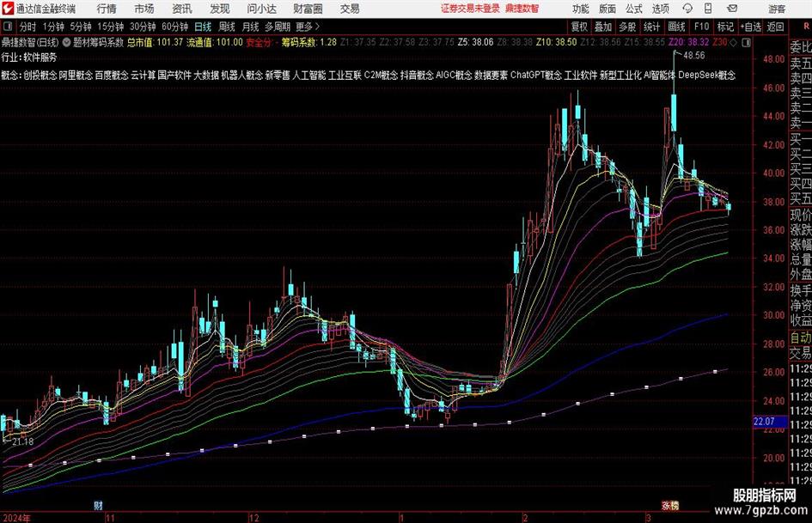Switch to the 1分钟 period
The width and height of the screenshot is (812, 523).
pos(53,27)
